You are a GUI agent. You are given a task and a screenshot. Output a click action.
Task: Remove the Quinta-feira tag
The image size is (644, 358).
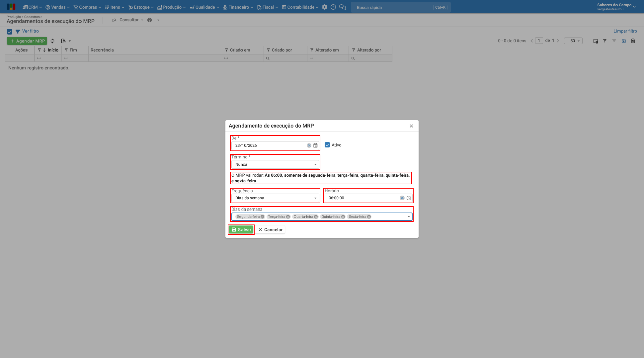pos(343,217)
